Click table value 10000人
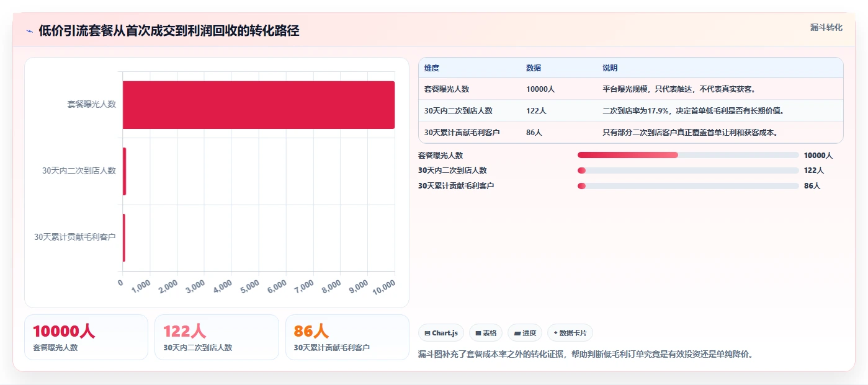The image size is (868, 385). click(540, 89)
